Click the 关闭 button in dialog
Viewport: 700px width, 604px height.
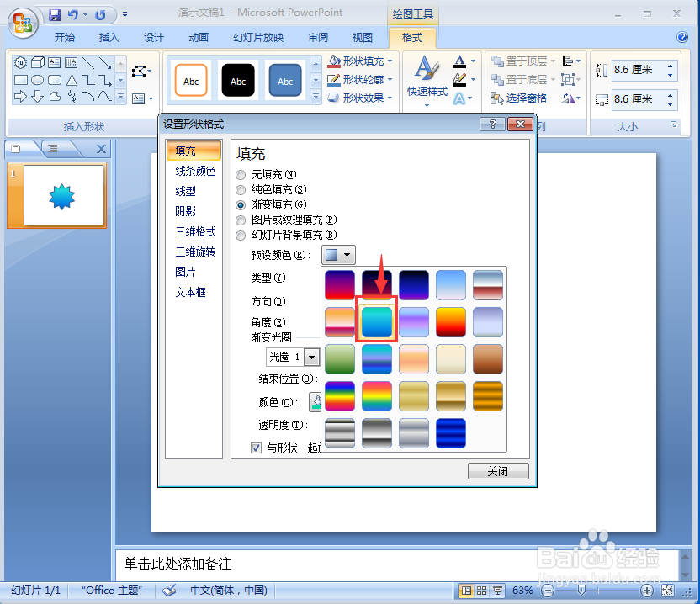[498, 471]
